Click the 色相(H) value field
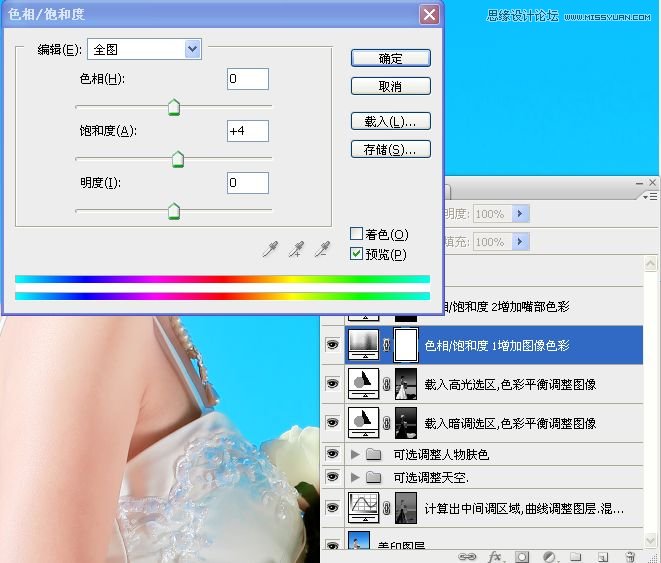 click(248, 79)
